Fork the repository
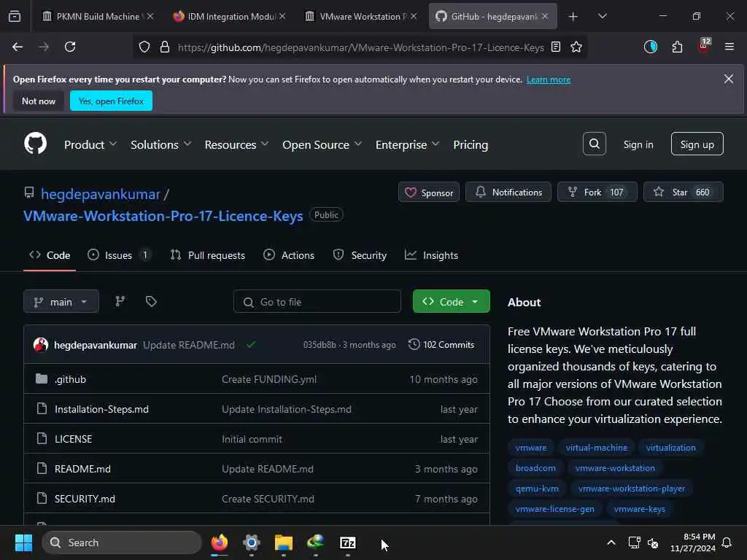 (x=597, y=192)
